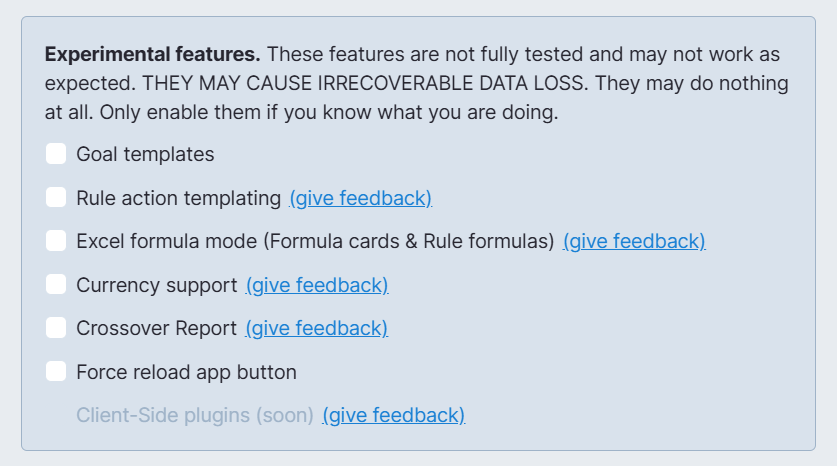Click the 'Goal templates' label text
Screen dimensions: 837x466
coord(145,154)
